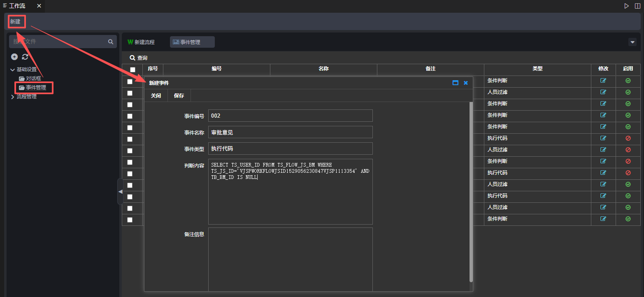The width and height of the screenshot is (644, 297).
Task: Toggle green enabled icon in first row
Action: coord(628,81)
